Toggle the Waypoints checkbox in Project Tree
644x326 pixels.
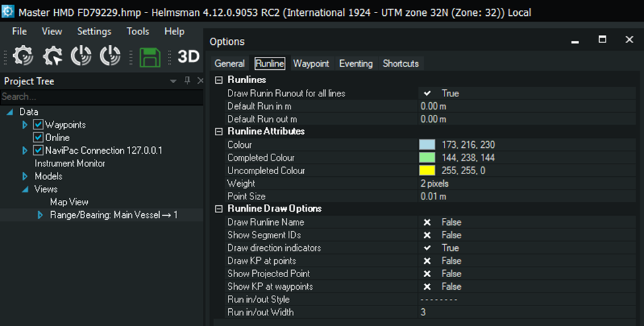click(x=38, y=125)
